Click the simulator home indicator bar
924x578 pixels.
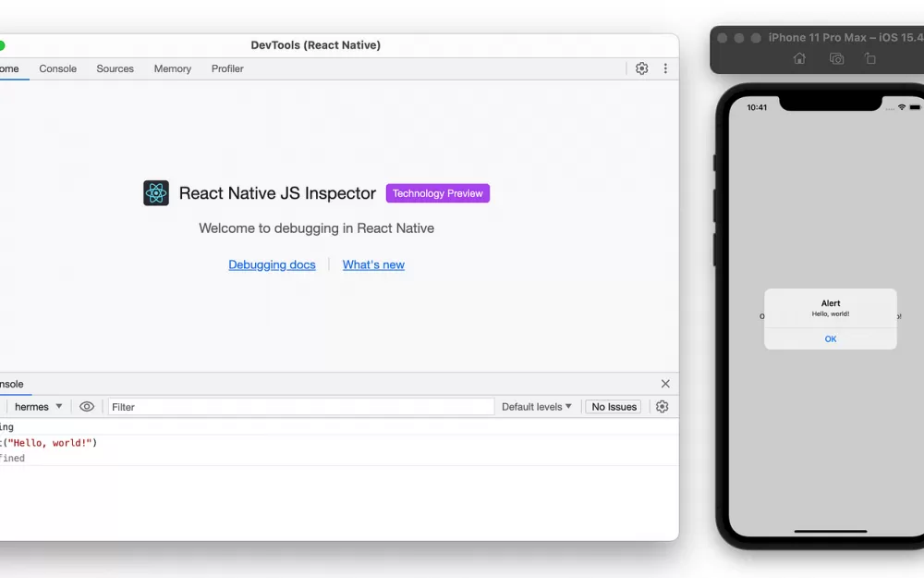831,531
